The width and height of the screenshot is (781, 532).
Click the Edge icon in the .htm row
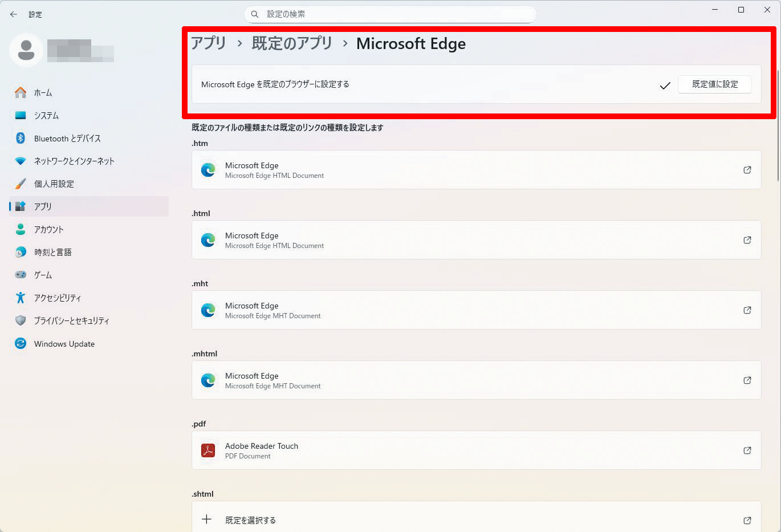208,170
